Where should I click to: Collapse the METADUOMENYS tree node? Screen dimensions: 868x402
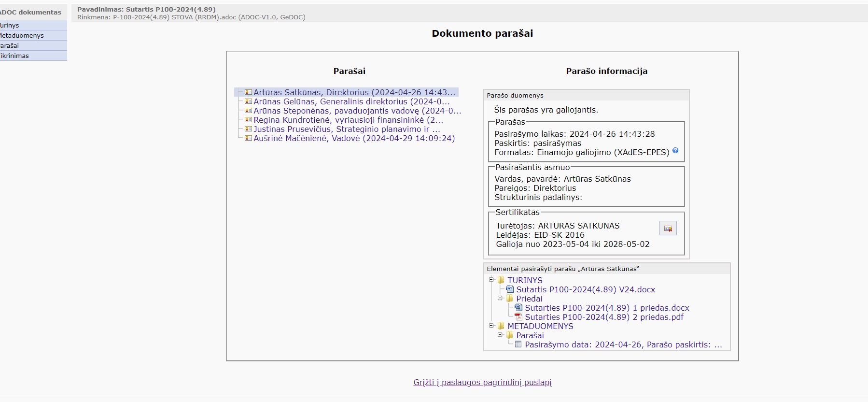[491, 326]
